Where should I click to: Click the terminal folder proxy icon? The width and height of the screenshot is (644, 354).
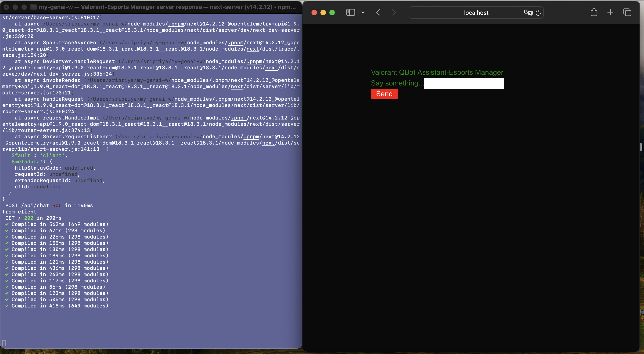(x=34, y=7)
